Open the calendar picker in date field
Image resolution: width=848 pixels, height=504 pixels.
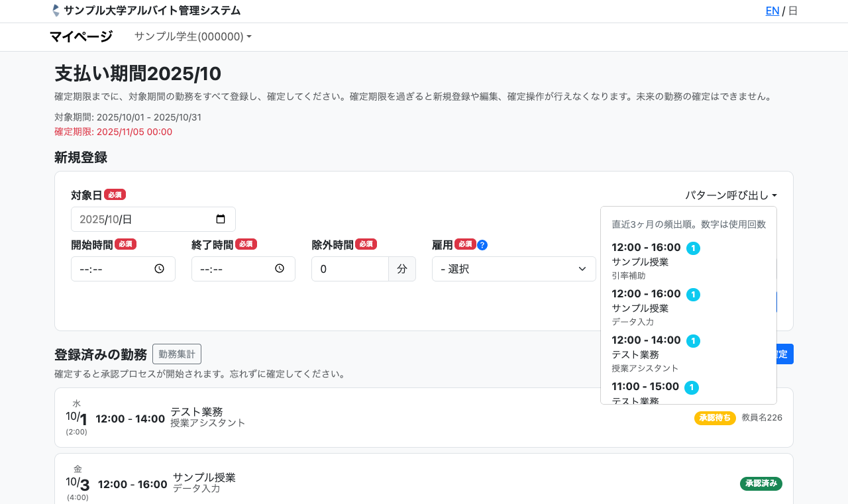pos(221,219)
